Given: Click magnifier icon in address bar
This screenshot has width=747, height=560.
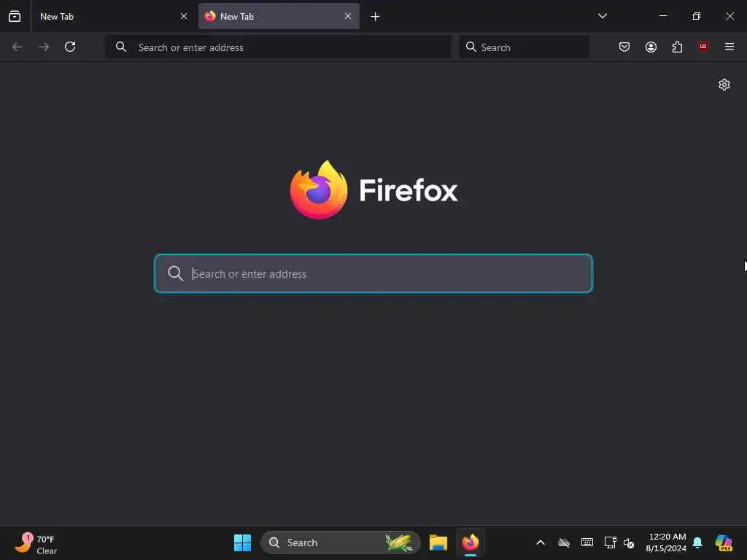Looking at the screenshot, I should (x=121, y=47).
